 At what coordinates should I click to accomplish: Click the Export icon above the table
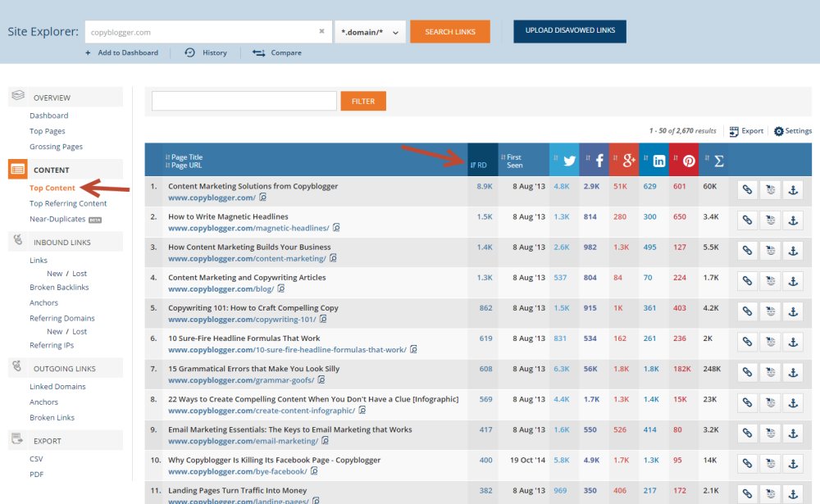pos(734,131)
